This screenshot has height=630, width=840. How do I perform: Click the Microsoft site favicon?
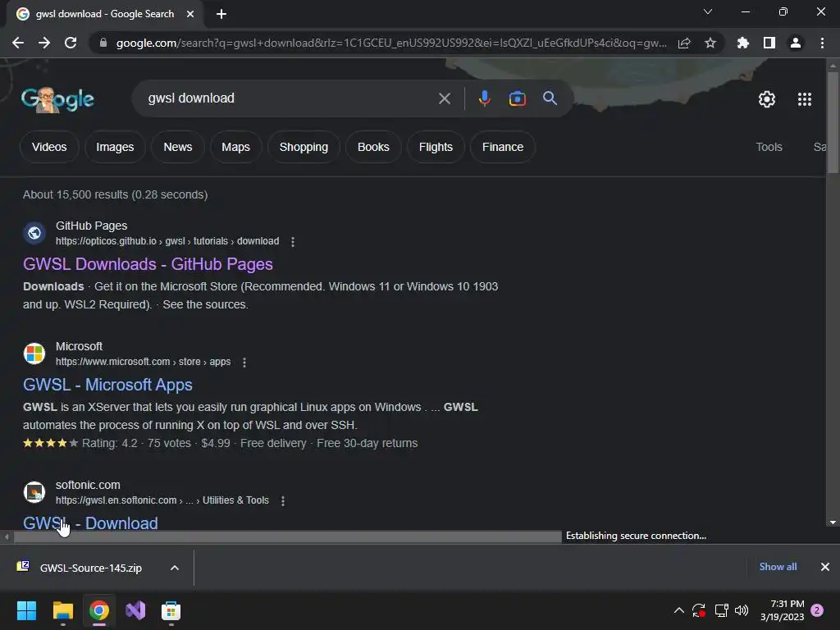pyautogui.click(x=34, y=354)
